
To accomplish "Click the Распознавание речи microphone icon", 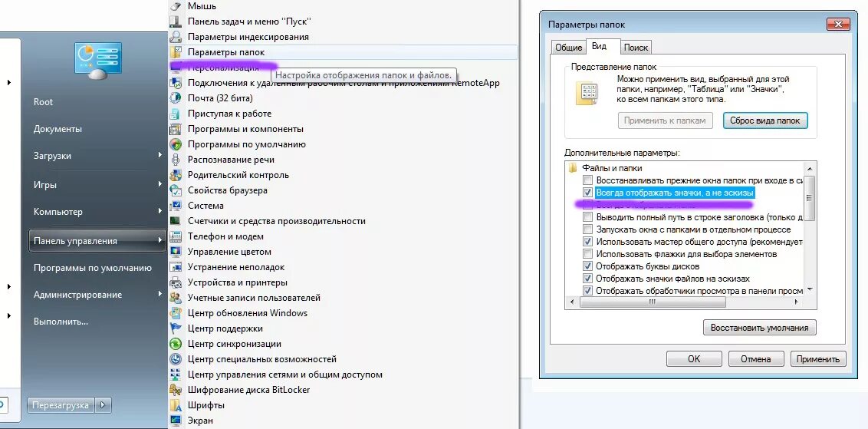I will (x=176, y=160).
